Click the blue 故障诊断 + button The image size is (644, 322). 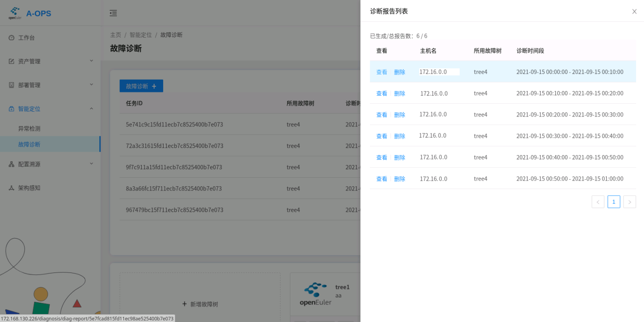coord(141,86)
